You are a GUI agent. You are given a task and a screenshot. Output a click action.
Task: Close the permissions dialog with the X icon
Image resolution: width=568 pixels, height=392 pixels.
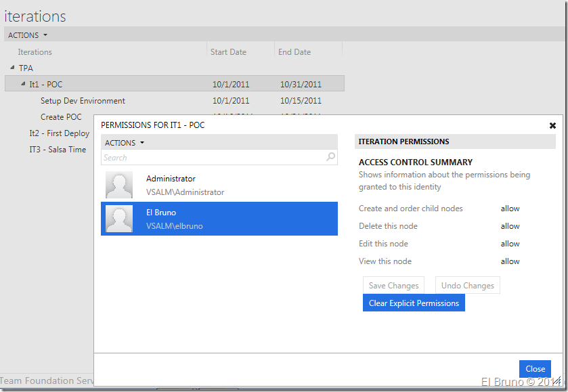coord(552,125)
